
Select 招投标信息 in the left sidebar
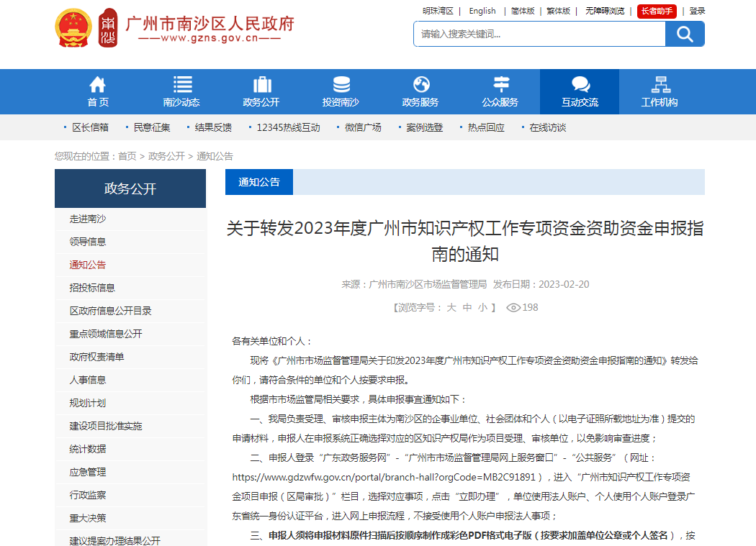[92, 288]
